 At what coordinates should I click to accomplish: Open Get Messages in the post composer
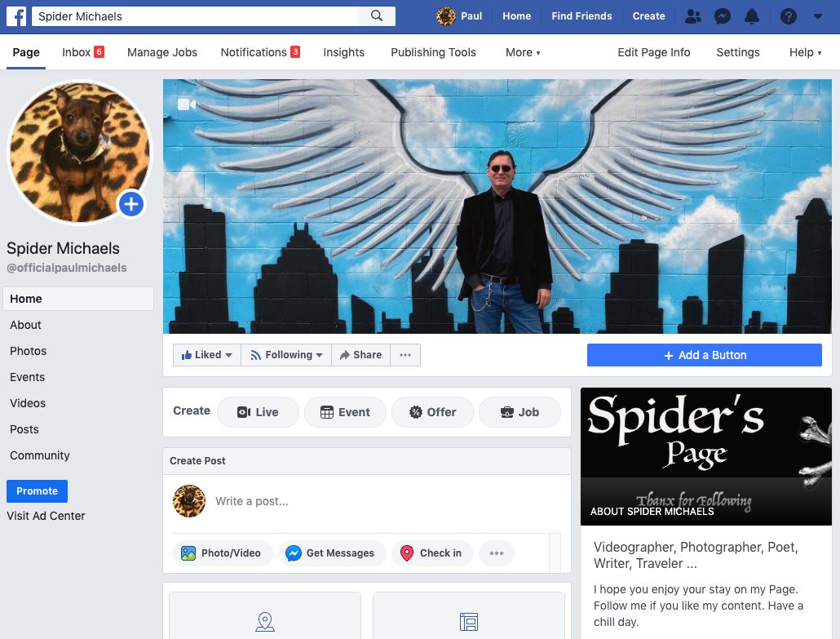click(x=332, y=552)
